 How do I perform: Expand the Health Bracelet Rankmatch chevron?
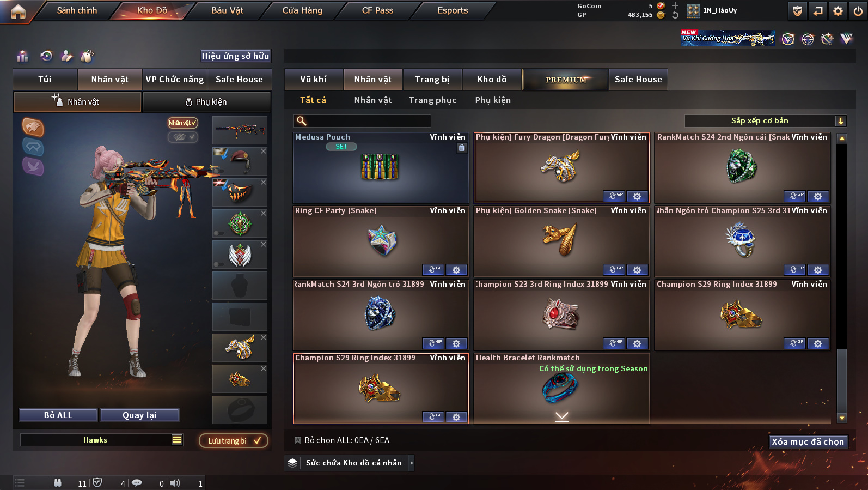(561, 416)
